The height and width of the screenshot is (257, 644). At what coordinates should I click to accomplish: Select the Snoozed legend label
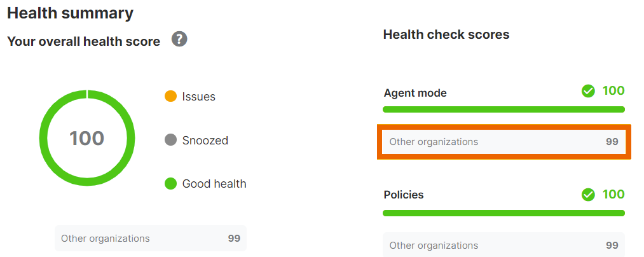click(x=205, y=140)
